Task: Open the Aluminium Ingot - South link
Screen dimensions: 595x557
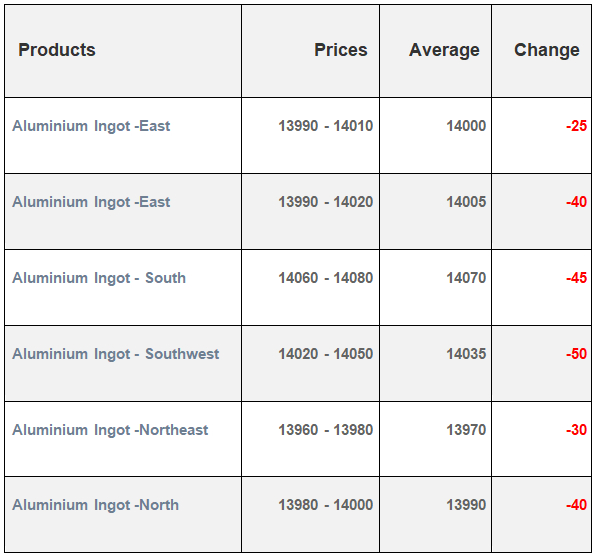Action: [x=99, y=278]
